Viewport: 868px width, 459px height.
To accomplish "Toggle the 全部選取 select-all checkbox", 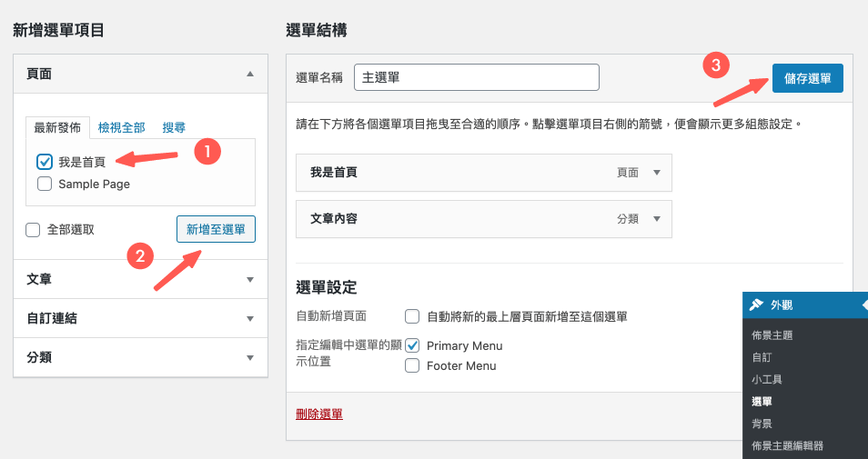I will (33, 229).
